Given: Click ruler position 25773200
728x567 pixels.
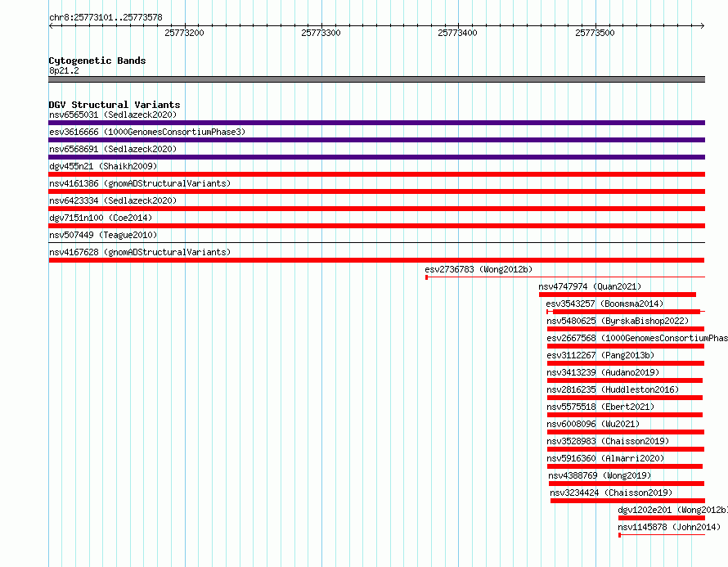Looking at the screenshot, I should click(184, 33).
